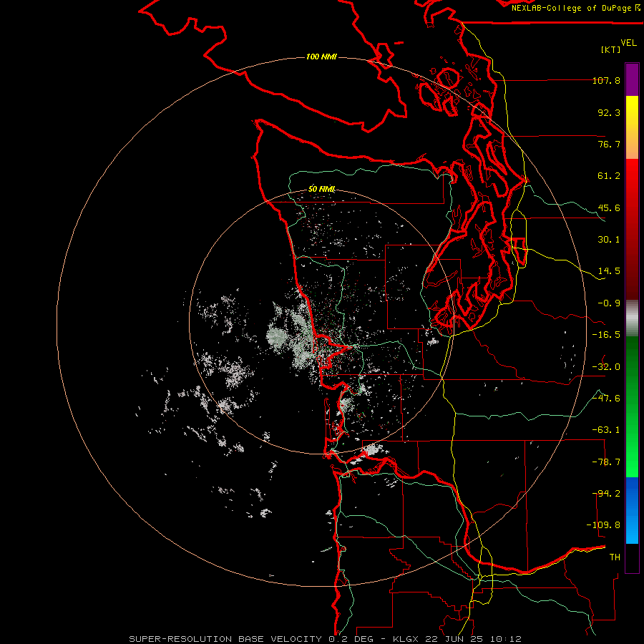Click the yellow-orange segment of the color bar

632,127
